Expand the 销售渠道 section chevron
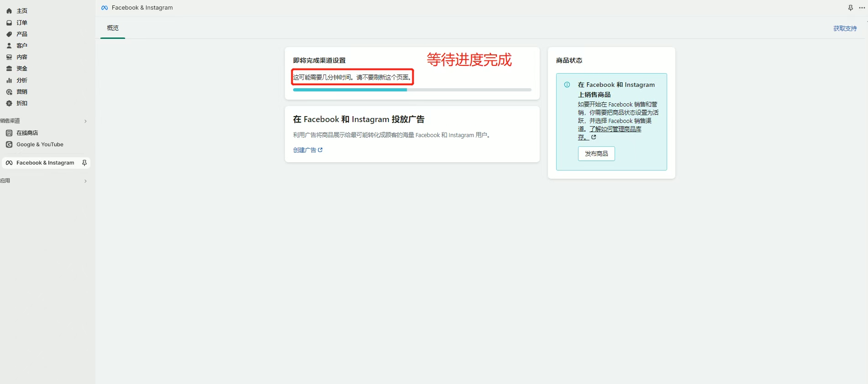The height and width of the screenshot is (384, 868). [85, 121]
